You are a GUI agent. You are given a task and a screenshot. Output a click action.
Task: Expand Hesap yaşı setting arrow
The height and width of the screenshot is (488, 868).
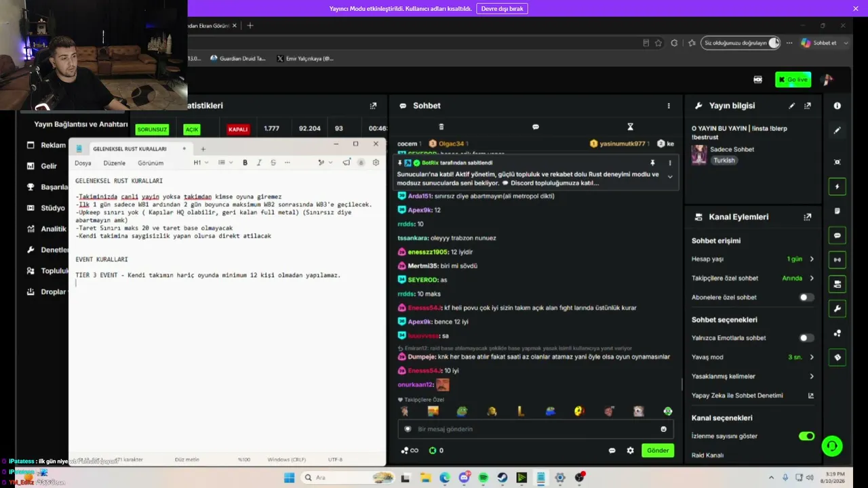[x=812, y=259]
